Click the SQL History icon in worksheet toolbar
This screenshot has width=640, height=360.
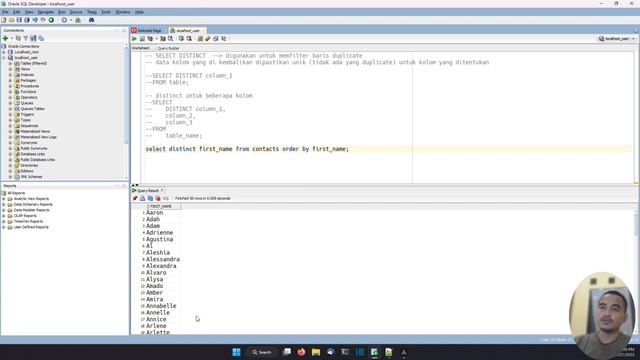click(x=216, y=39)
